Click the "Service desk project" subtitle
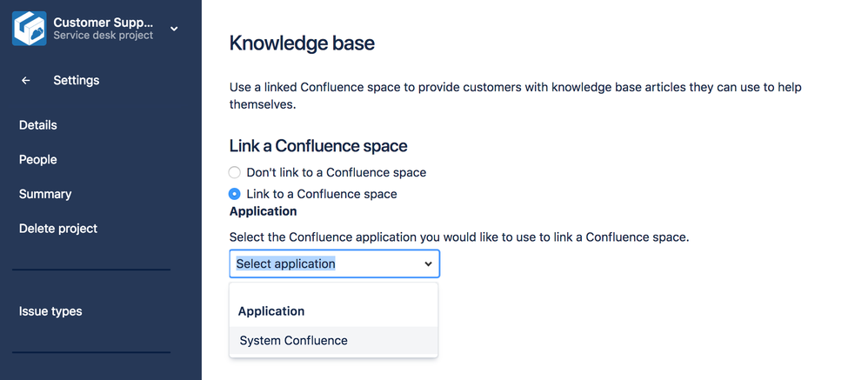The height and width of the screenshot is (380, 868). [103, 36]
